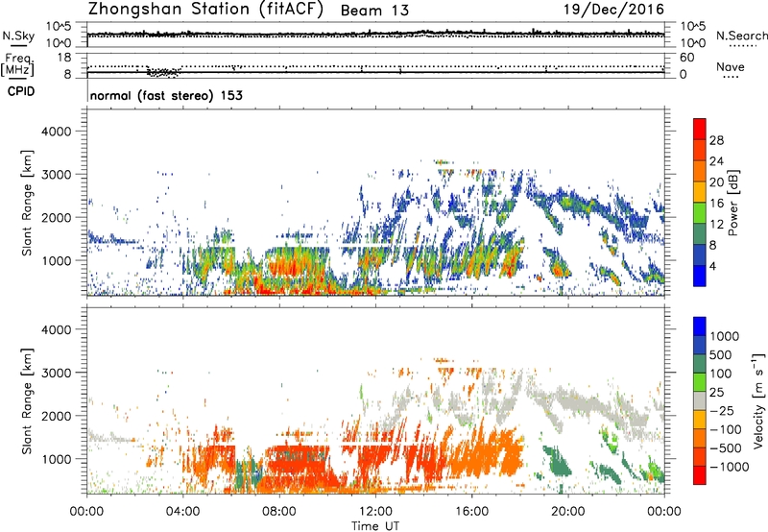The width and height of the screenshot is (768, 532).
Task: Click the 20:00 time tick label
Action: tap(568, 512)
